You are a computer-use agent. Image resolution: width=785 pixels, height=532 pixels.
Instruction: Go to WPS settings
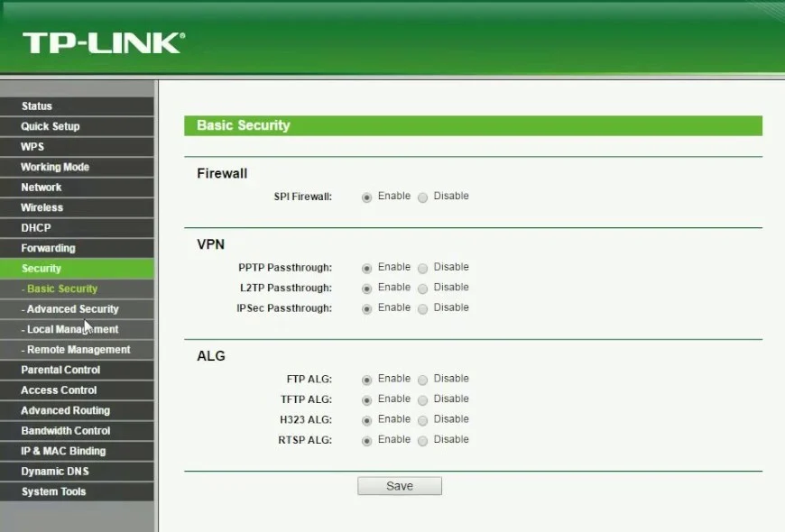point(77,147)
